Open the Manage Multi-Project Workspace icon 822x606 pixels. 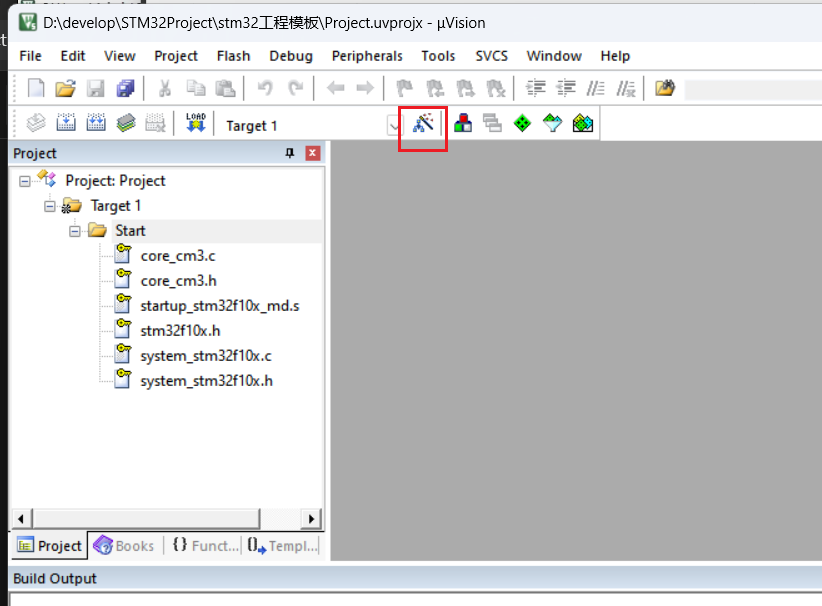492,124
